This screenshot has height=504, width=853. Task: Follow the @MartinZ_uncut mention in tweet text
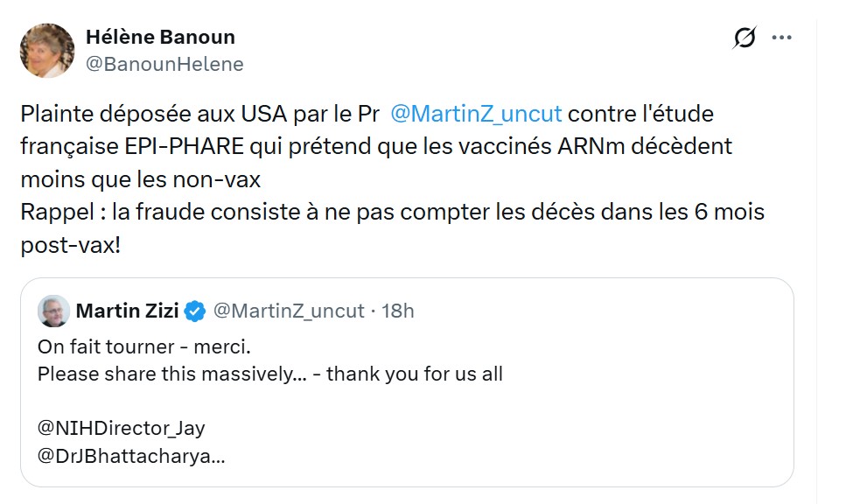coord(476,115)
